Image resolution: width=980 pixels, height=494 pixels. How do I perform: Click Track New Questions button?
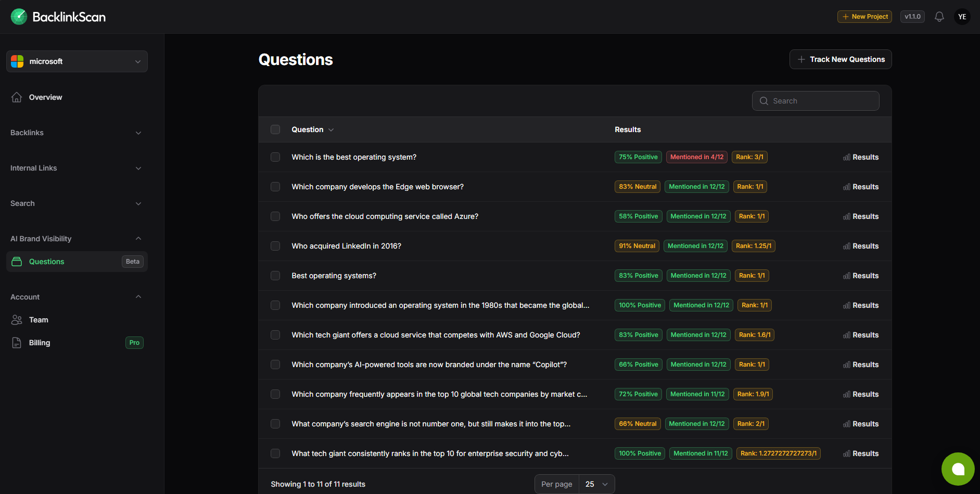[x=841, y=59]
